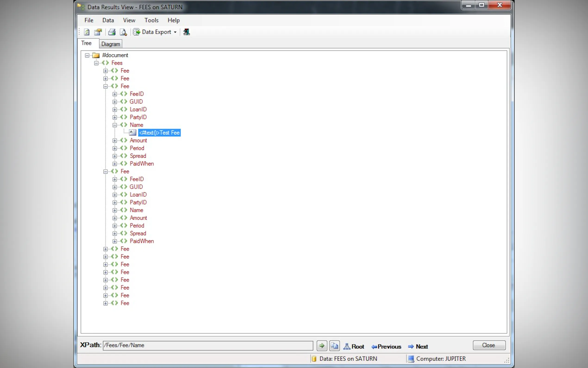The width and height of the screenshot is (588, 368).
Task: Click the green XPath go arrow
Action: coord(322,346)
